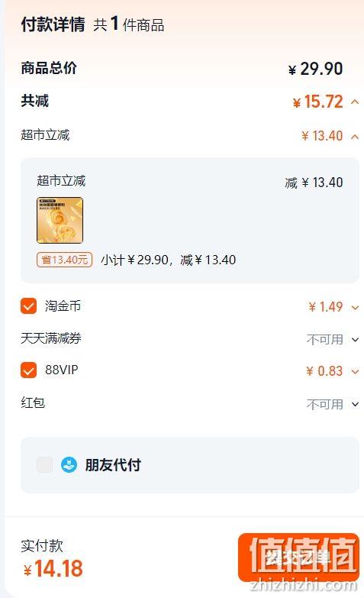The height and width of the screenshot is (598, 364).
Task: Uncheck the 88VIP checkbox
Action: [x=28, y=370]
